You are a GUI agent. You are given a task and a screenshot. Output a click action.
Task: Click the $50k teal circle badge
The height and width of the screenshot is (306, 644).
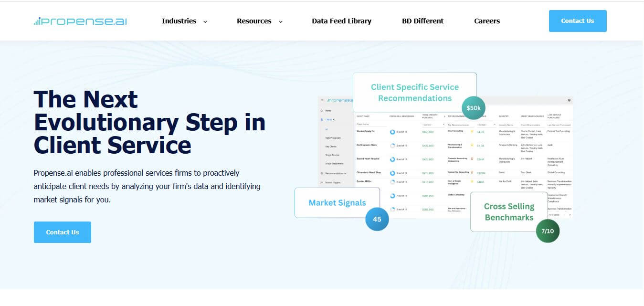(473, 108)
